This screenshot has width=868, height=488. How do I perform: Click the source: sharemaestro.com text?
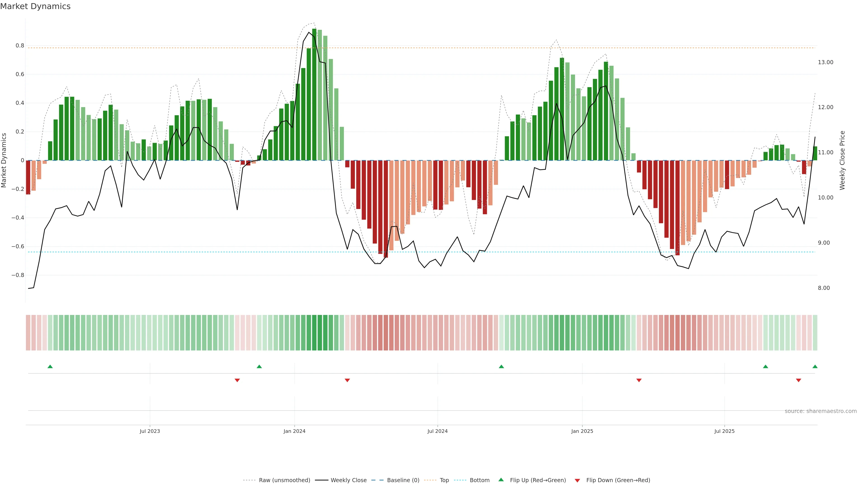tap(821, 411)
